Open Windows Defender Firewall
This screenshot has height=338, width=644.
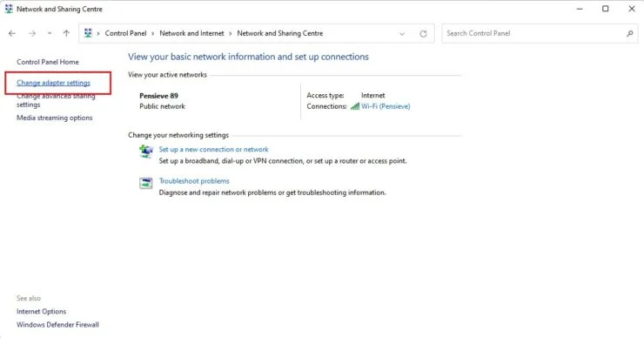click(57, 324)
